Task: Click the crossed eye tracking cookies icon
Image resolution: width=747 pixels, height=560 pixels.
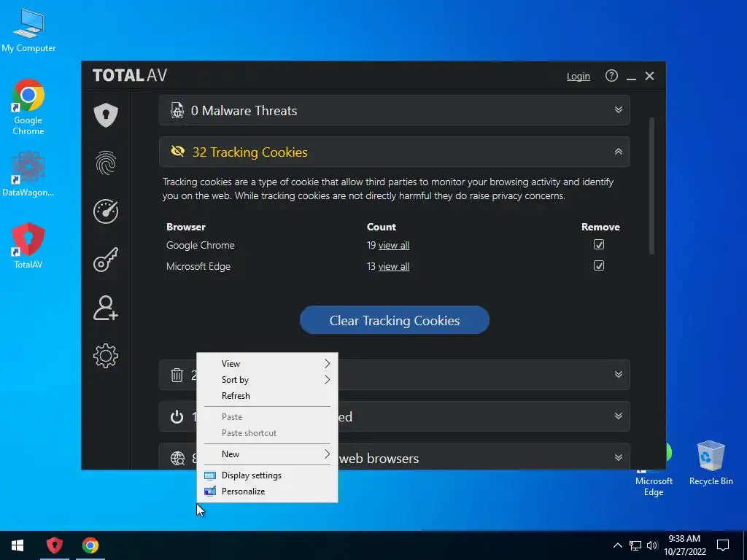Action: pos(178,152)
